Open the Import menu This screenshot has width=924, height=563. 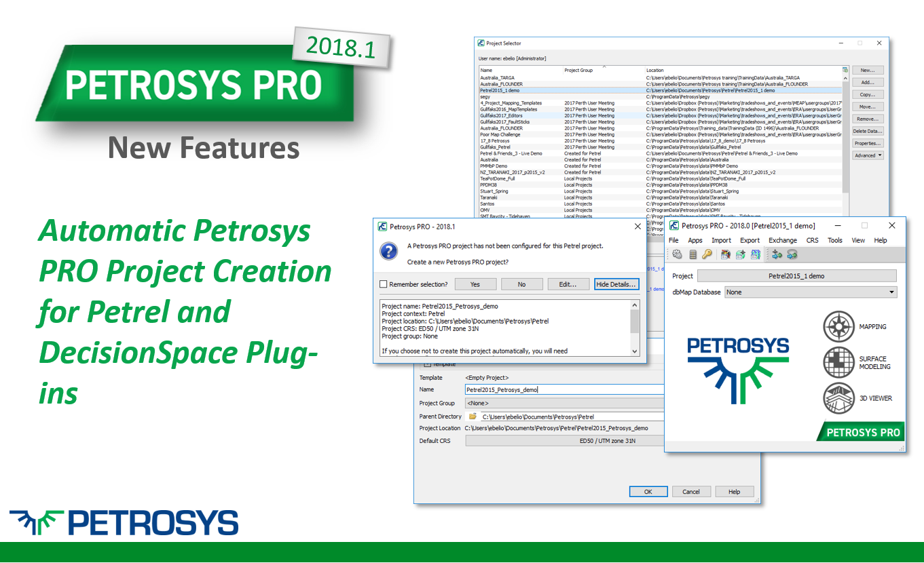pos(721,240)
